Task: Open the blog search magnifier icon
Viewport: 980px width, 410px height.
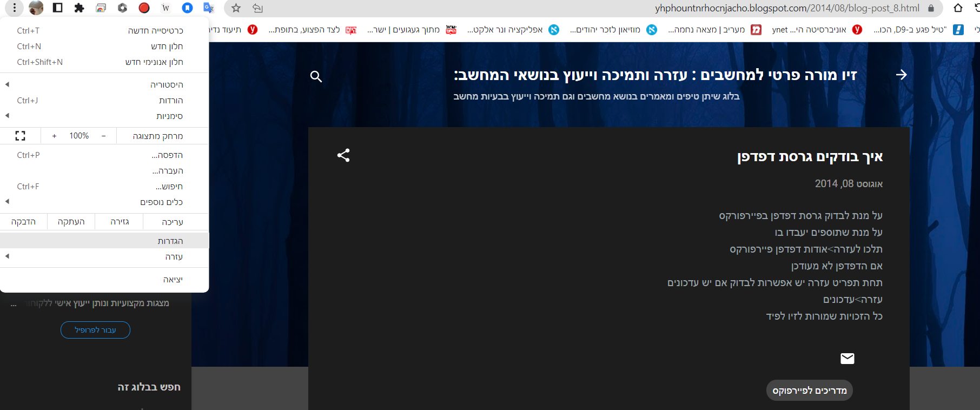Action: [x=316, y=77]
